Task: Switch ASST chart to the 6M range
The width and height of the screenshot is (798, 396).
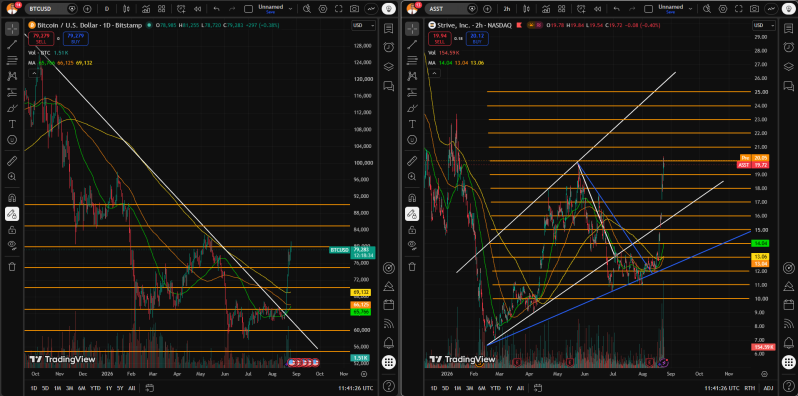Action: tap(481, 388)
